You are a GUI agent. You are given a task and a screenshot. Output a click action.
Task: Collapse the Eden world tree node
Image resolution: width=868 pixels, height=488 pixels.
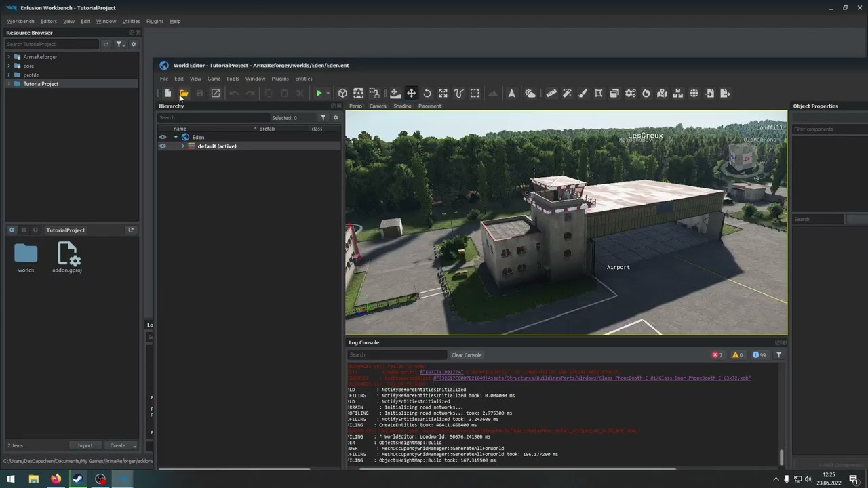(176, 138)
